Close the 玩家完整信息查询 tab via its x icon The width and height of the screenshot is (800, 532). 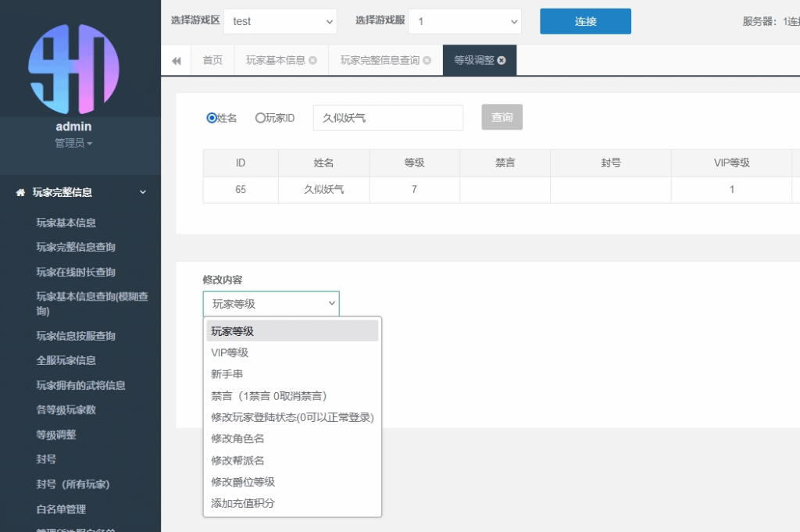[427, 61]
